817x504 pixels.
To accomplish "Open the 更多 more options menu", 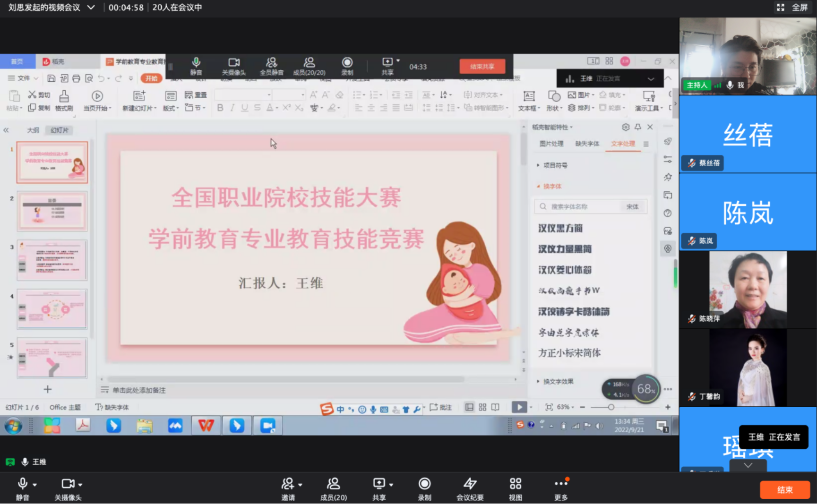I will [561, 488].
